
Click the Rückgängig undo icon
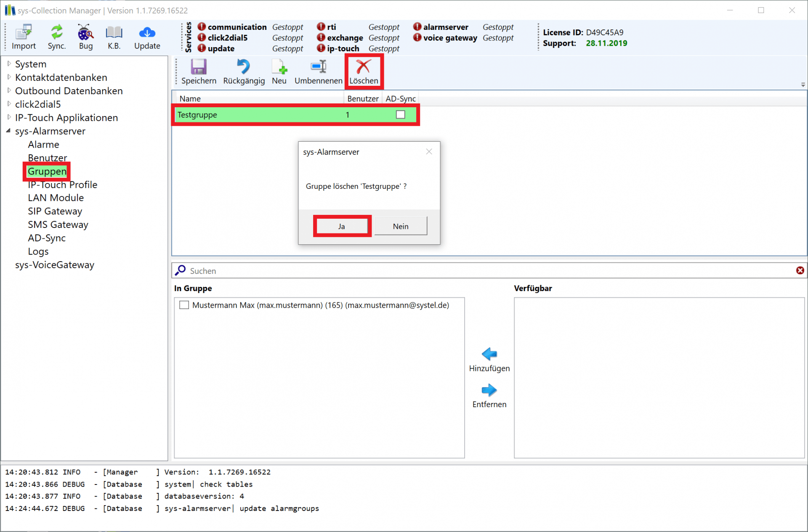coord(243,67)
